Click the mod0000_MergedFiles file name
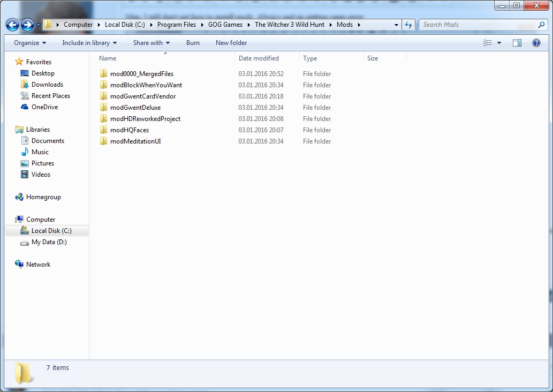 pyautogui.click(x=142, y=74)
